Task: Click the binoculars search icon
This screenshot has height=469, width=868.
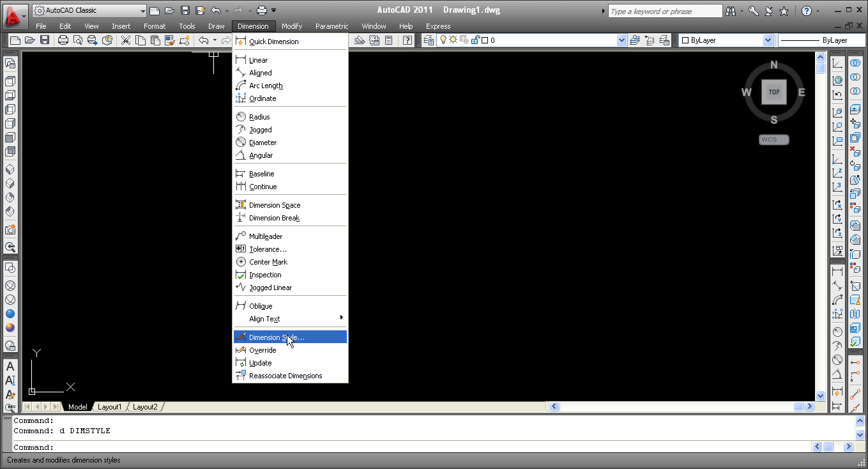Action: pyautogui.click(x=731, y=11)
